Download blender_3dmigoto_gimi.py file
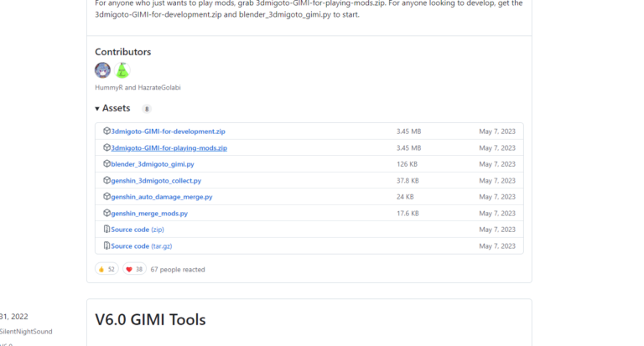This screenshot has height=346, width=644. pos(152,164)
